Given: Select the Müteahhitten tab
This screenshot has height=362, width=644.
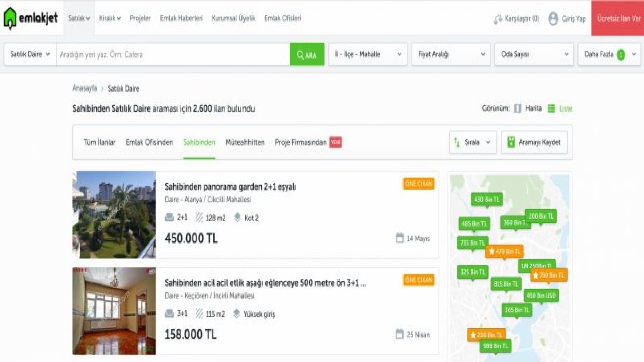Looking at the screenshot, I should tap(245, 142).
